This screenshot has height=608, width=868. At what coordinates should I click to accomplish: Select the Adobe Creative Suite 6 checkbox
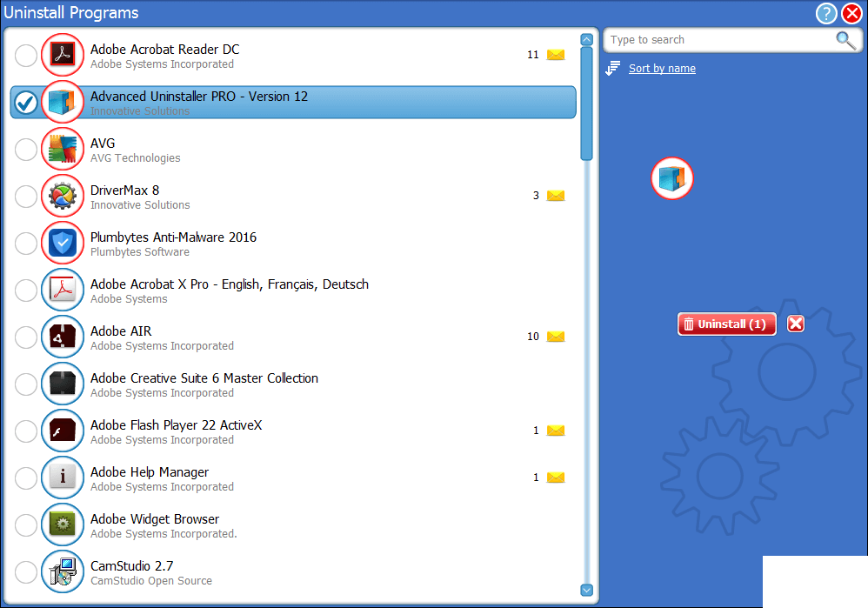click(26, 384)
